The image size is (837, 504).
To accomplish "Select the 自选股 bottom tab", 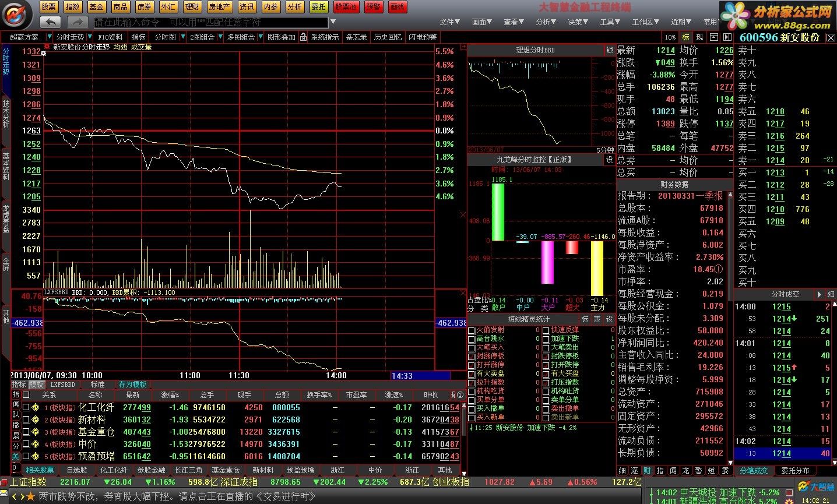I will click(77, 470).
